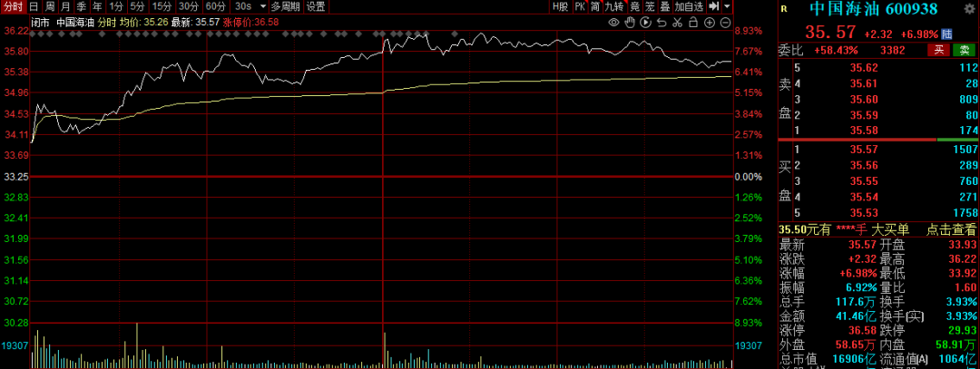Select the 60分 period tab
Viewport: 980px width, 369px height.
[x=216, y=6]
